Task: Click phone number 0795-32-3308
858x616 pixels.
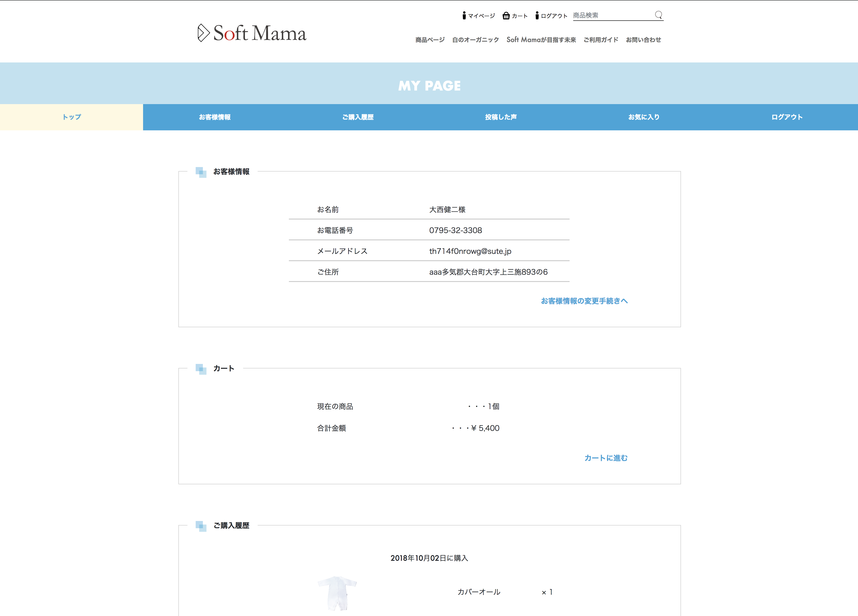Action: [455, 230]
